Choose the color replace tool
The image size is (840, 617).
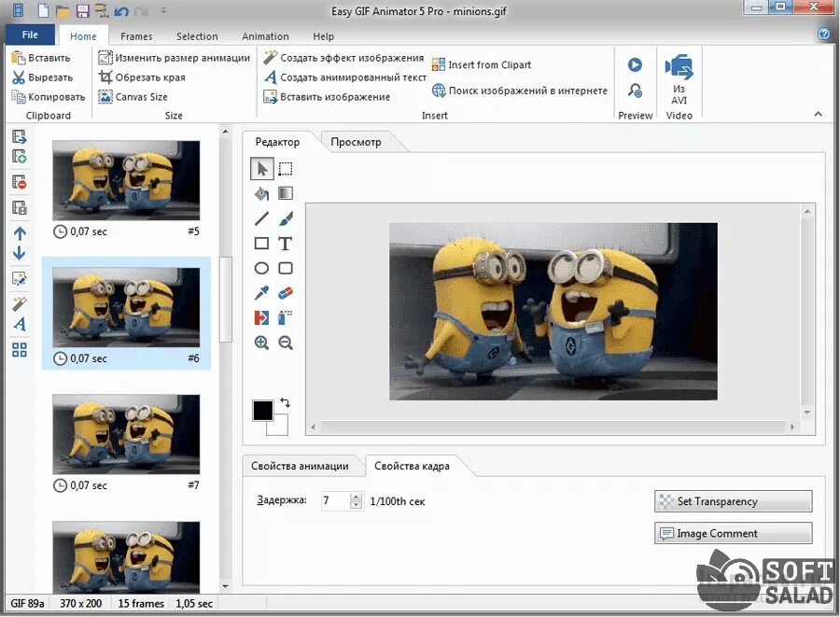[x=262, y=317]
